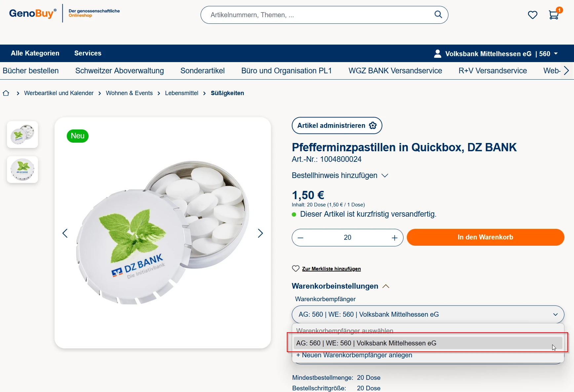
Task: Click In den Warenkorb button
Action: coord(485,237)
